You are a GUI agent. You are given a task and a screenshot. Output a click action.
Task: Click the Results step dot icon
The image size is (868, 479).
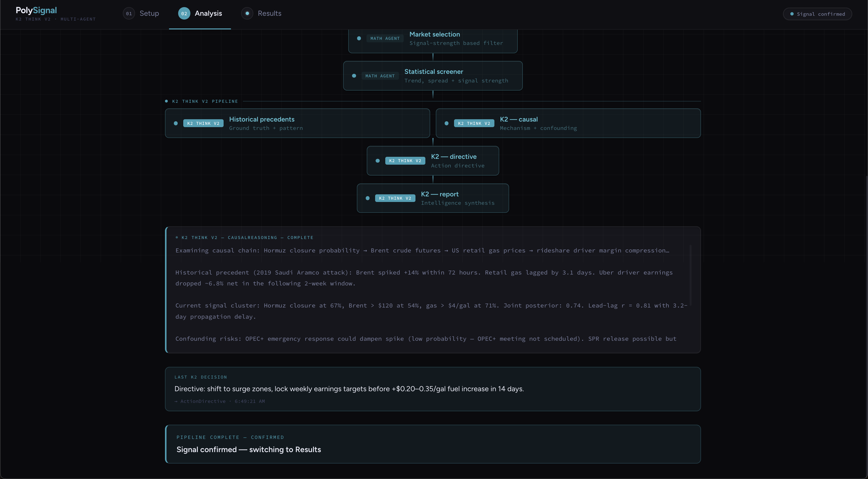[x=247, y=13]
